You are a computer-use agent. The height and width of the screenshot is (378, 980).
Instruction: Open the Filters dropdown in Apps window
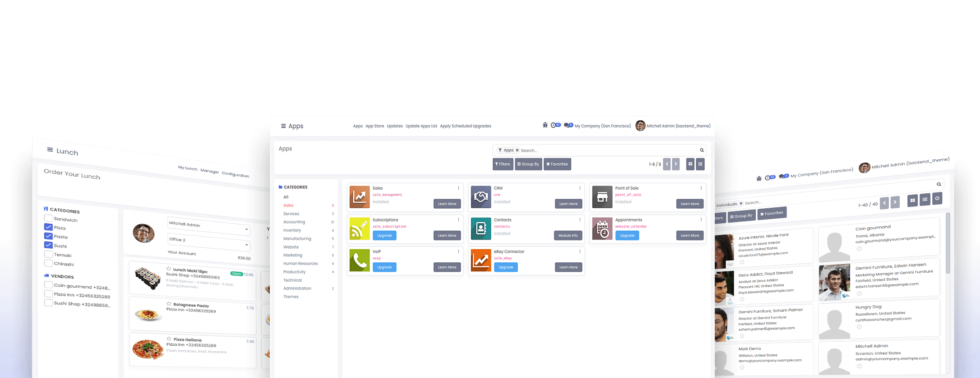(x=503, y=164)
